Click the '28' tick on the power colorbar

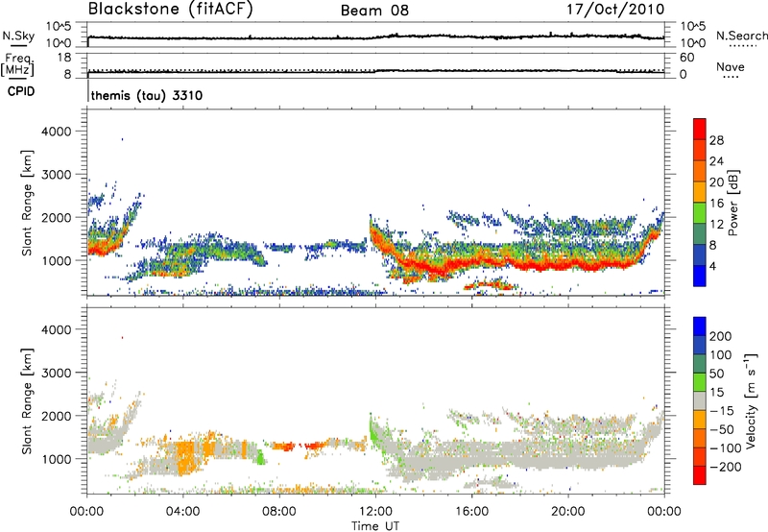point(716,140)
